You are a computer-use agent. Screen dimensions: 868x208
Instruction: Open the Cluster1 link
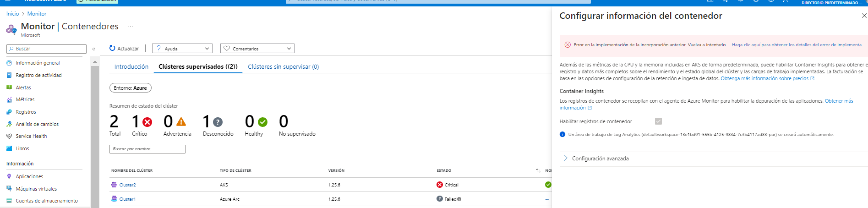click(x=127, y=199)
